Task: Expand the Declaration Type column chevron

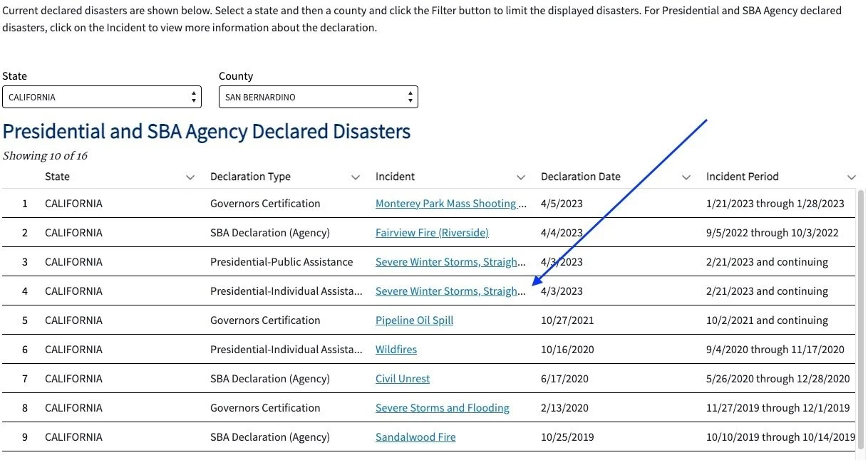Action: [356, 177]
